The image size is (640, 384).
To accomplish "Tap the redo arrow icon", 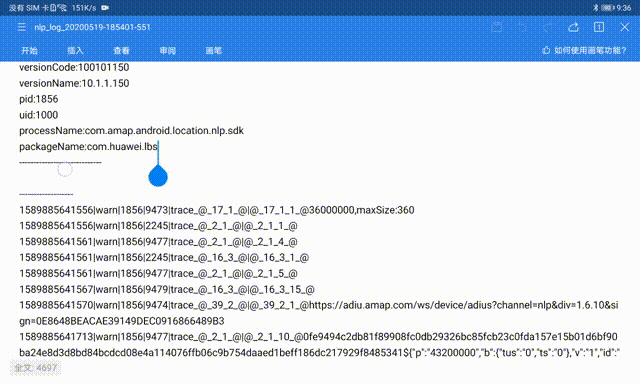I will [548, 27].
